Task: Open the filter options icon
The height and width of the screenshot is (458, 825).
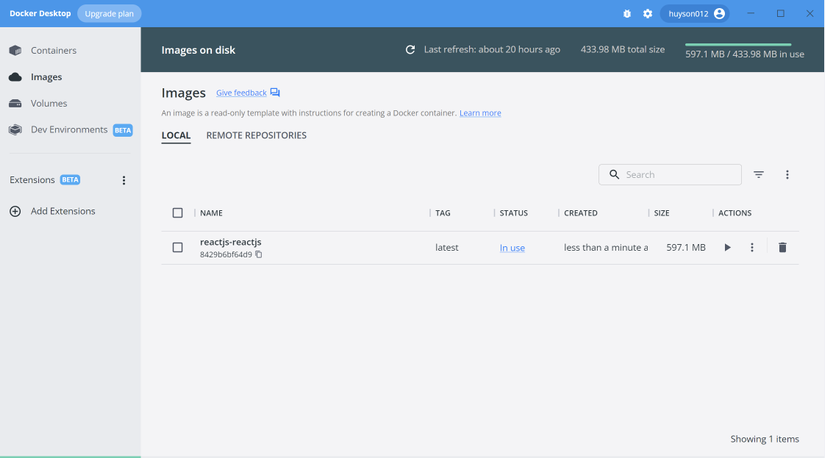Action: 758,174
